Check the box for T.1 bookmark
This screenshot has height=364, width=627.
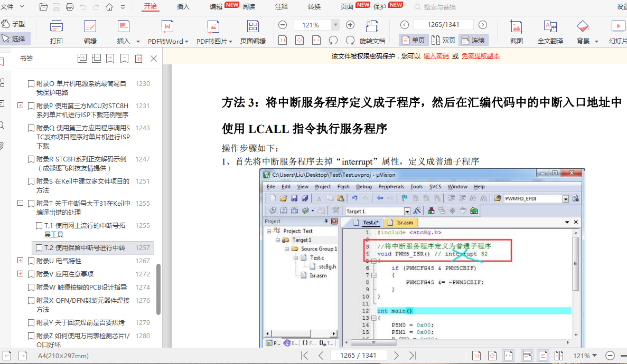tap(39, 225)
